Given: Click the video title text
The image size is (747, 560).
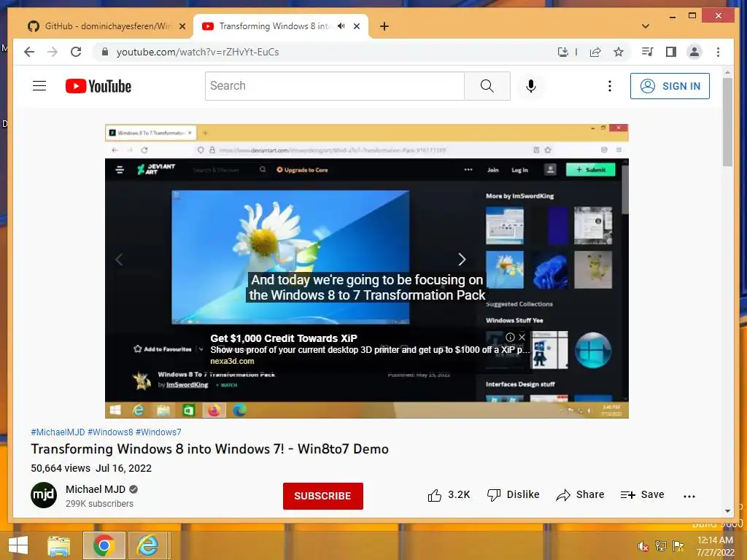Looking at the screenshot, I should 209,449.
